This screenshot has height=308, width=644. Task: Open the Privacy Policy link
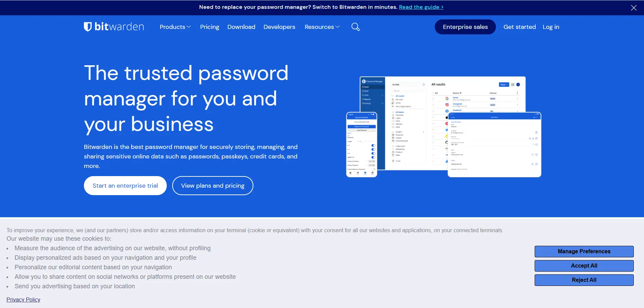tap(23, 300)
